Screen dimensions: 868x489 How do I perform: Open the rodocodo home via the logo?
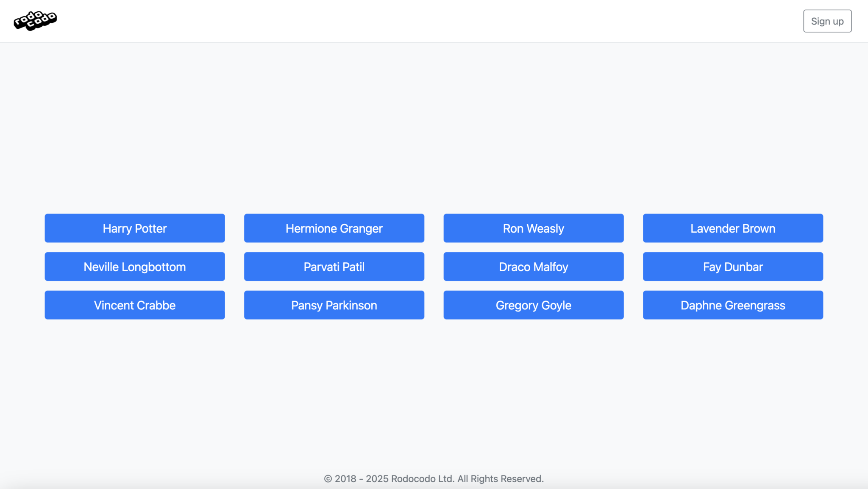(x=36, y=20)
